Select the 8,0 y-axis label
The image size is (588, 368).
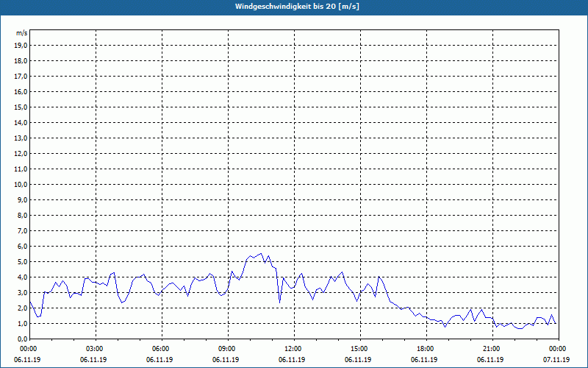[22, 215]
